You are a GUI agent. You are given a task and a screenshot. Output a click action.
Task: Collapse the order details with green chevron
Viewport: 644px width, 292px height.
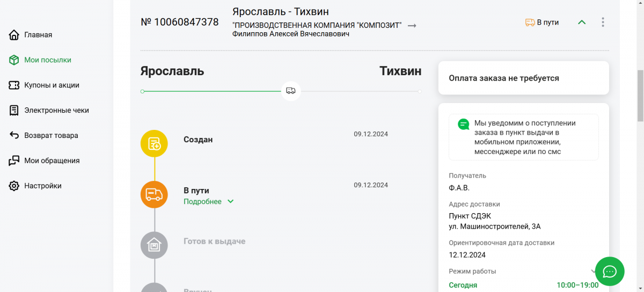pyautogui.click(x=582, y=23)
